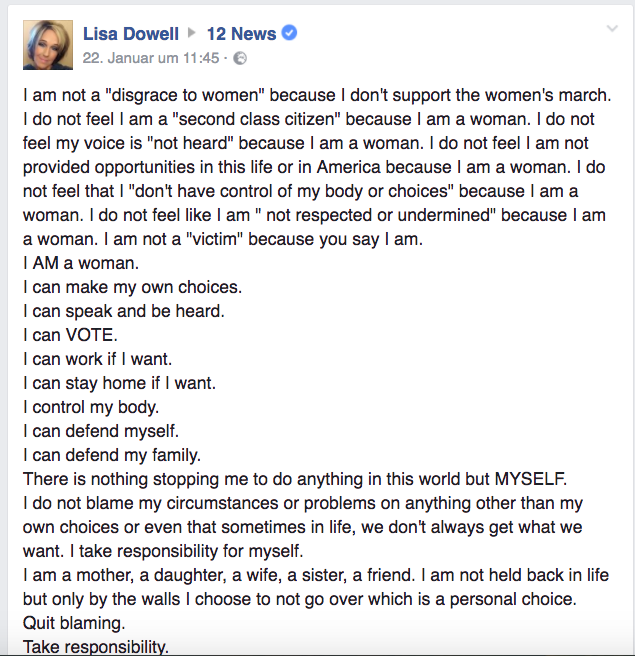This screenshot has height=656, width=635.
Task: Open the post options chevron menu
Action: 612,29
